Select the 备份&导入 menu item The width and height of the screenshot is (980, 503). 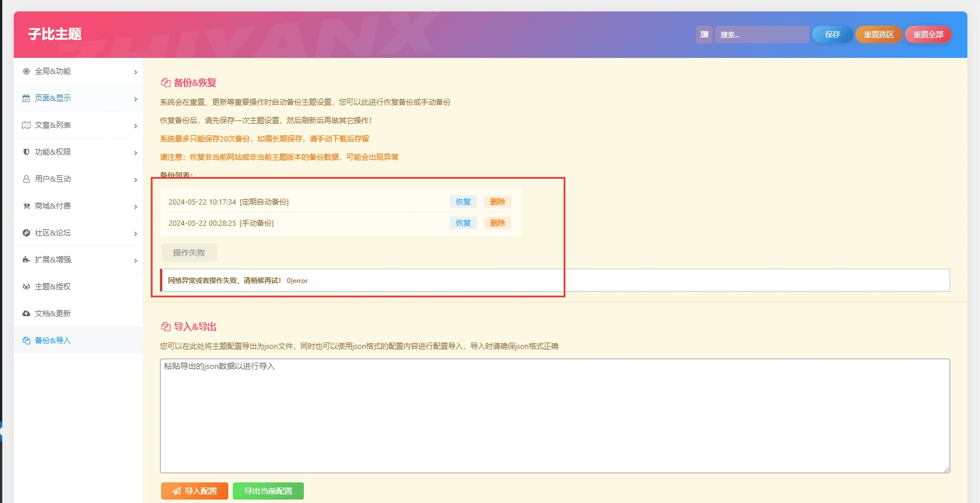click(x=78, y=341)
